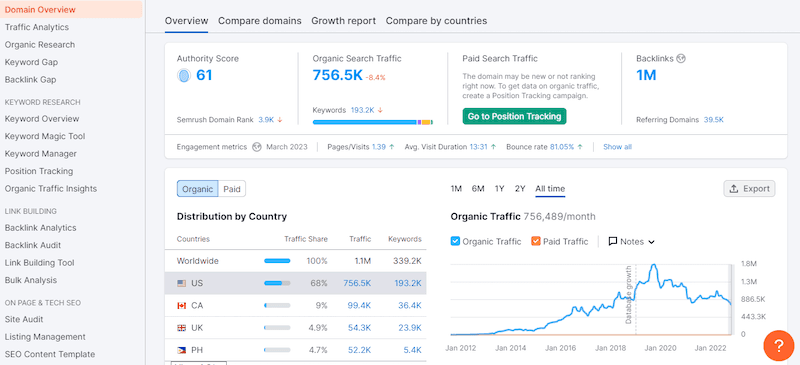The height and width of the screenshot is (365, 800).
Task: Click the Worldwide traffic share bar
Action: tap(277, 261)
